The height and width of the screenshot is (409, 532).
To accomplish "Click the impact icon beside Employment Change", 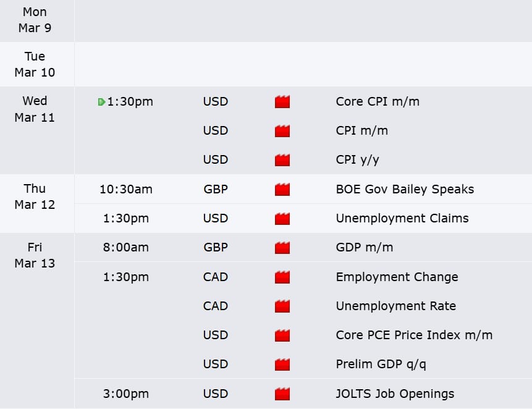I will tap(282, 277).
